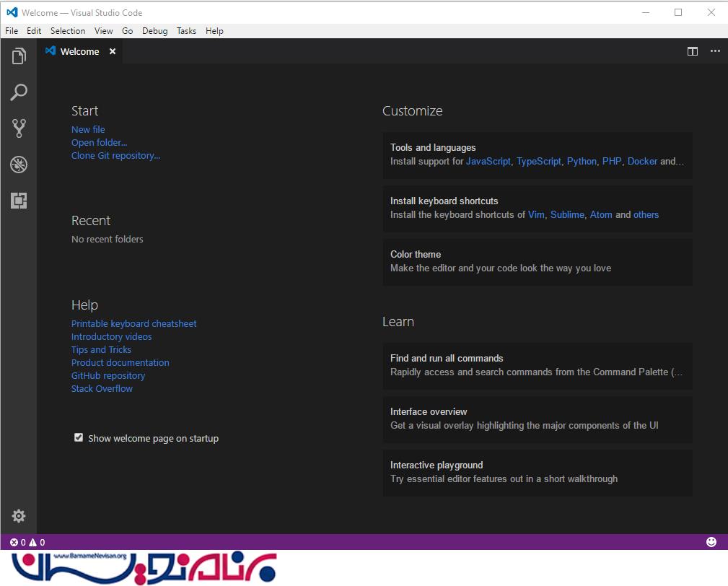Click the VS Code logo in title bar
Screen dimensions: 728x586
[12, 12]
